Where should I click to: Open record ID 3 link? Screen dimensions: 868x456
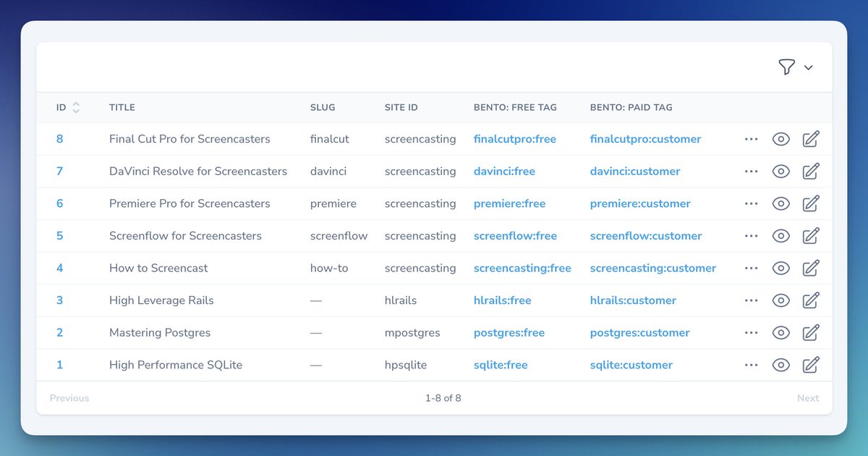(60, 300)
